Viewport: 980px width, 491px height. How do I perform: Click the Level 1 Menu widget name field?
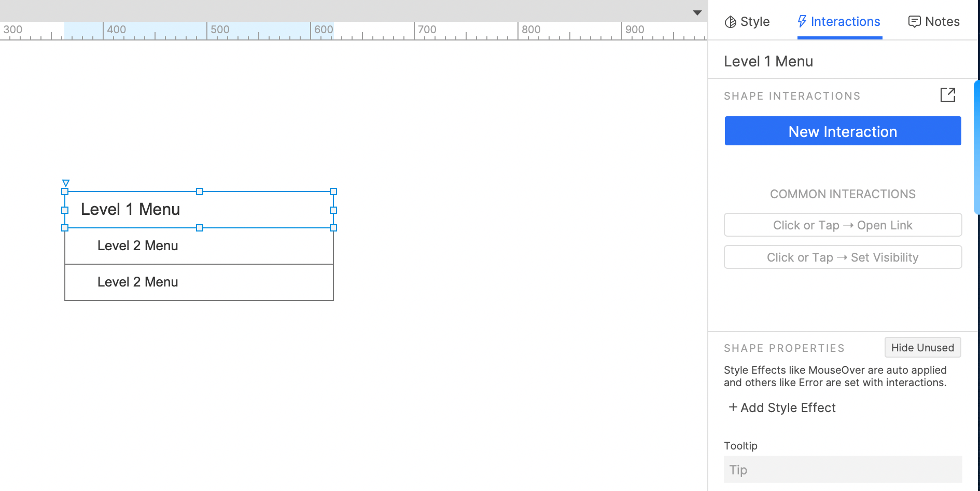tap(768, 61)
